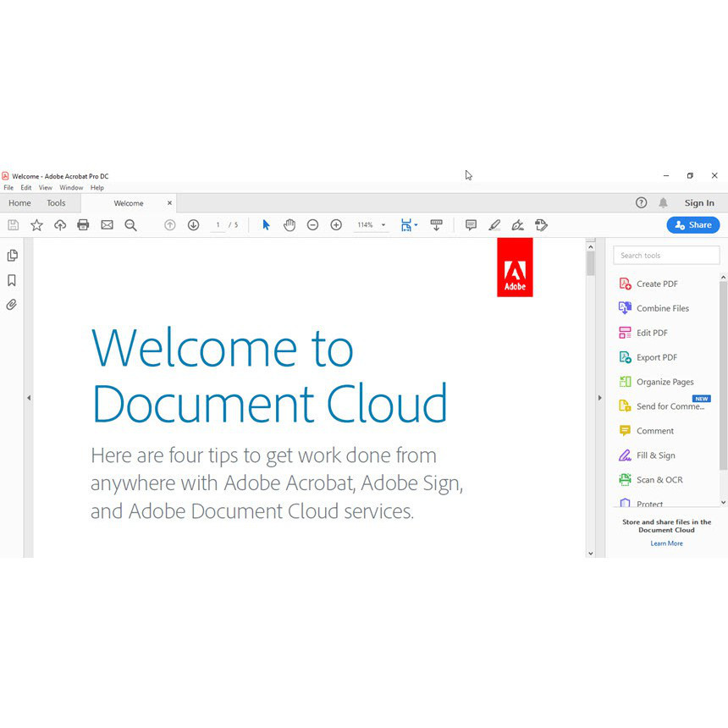The image size is (728, 728).
Task: Open the Scan & OCR tool
Action: (x=651, y=480)
